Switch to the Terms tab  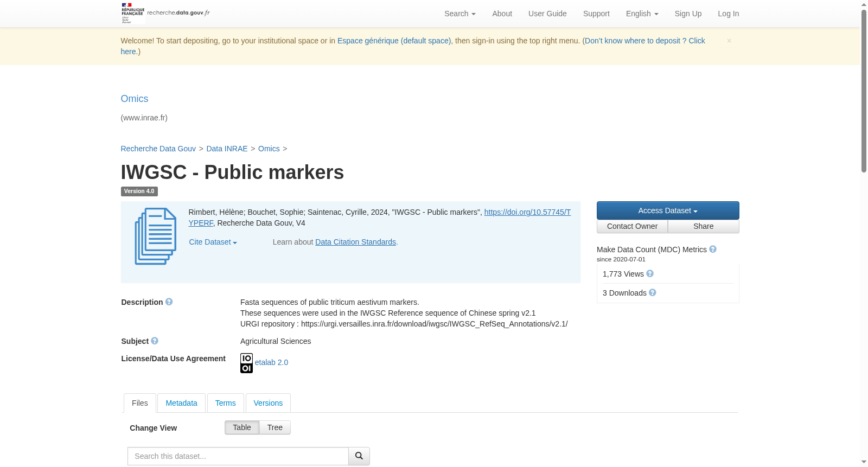tap(225, 403)
